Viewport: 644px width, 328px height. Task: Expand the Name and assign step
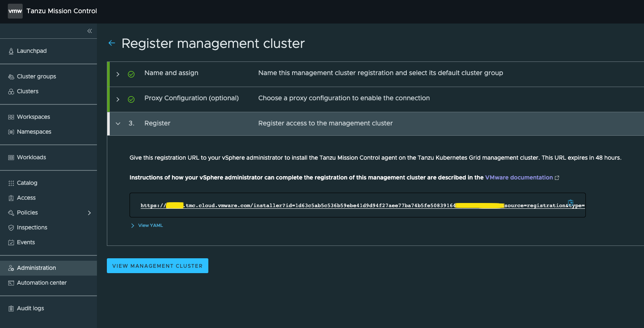tap(118, 74)
